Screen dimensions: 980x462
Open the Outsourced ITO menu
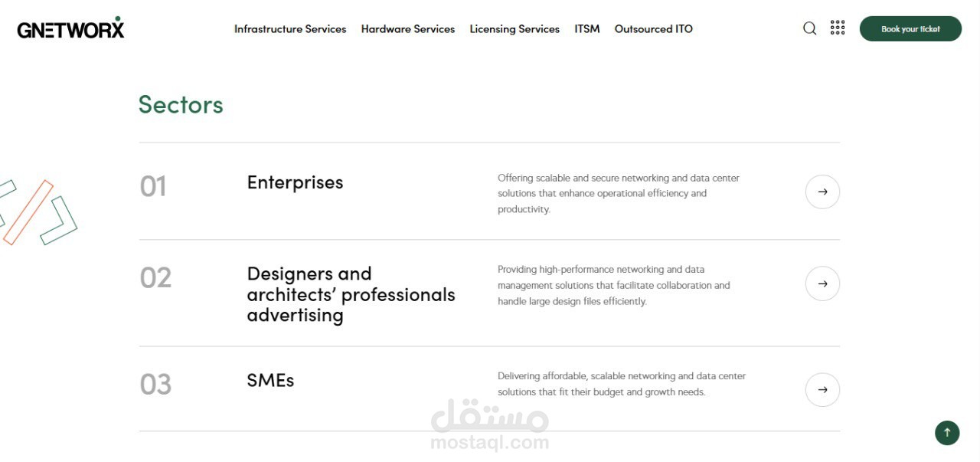point(654,29)
